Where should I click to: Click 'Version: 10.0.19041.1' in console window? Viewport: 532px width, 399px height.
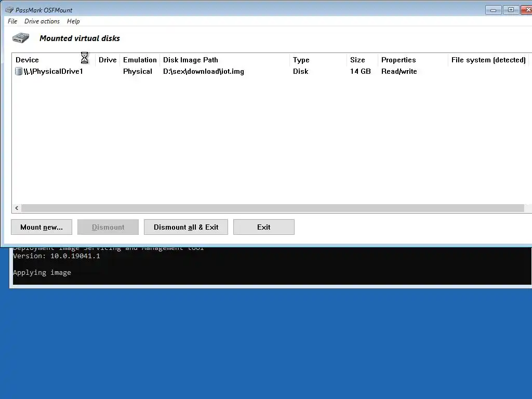point(56,256)
